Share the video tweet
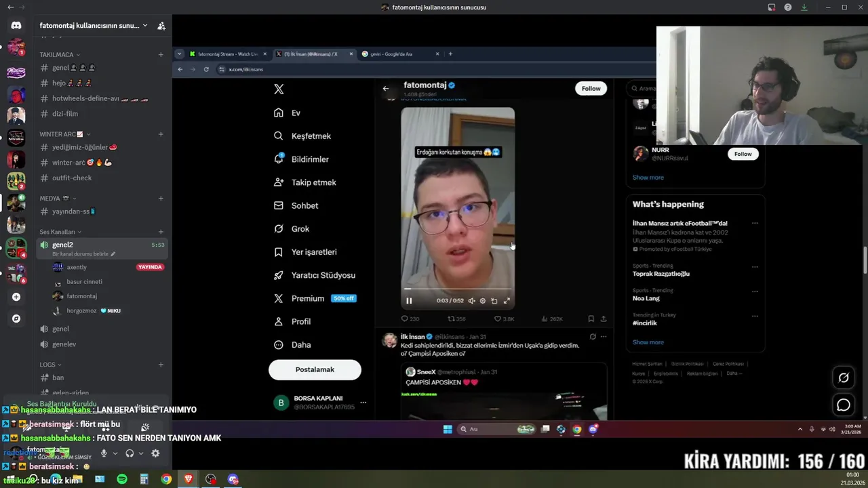868x488 pixels. (x=604, y=319)
